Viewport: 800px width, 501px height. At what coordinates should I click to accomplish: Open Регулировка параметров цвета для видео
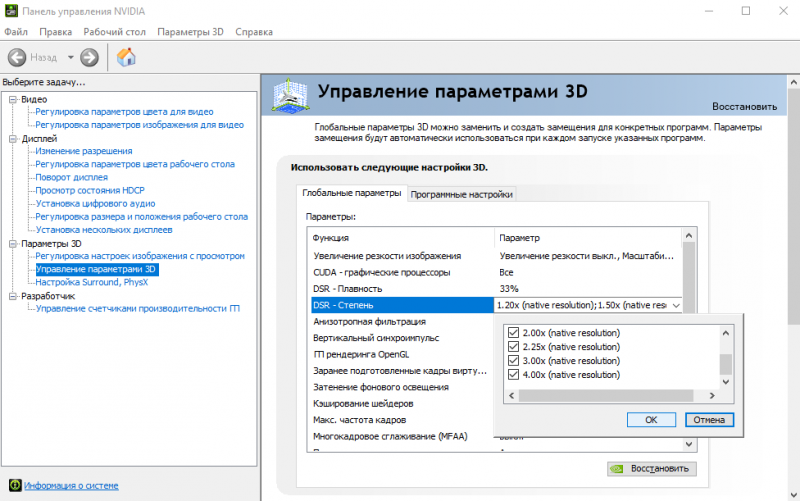(124, 112)
